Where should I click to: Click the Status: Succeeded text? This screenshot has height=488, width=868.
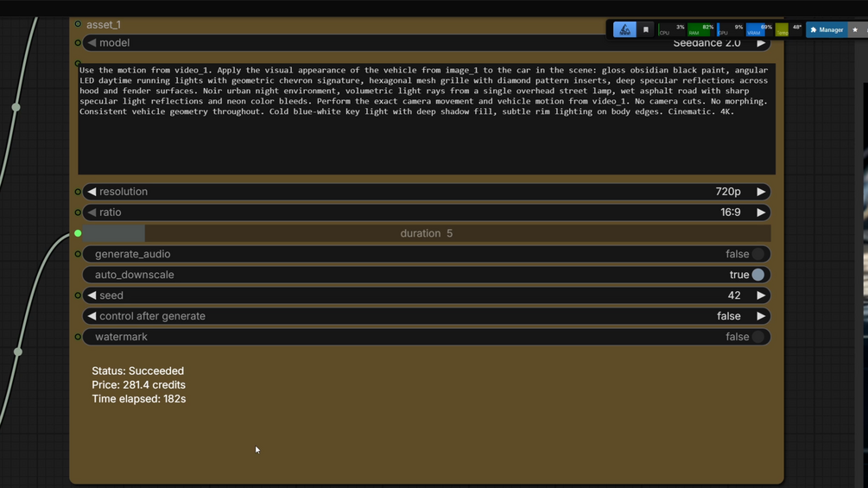[138, 371]
